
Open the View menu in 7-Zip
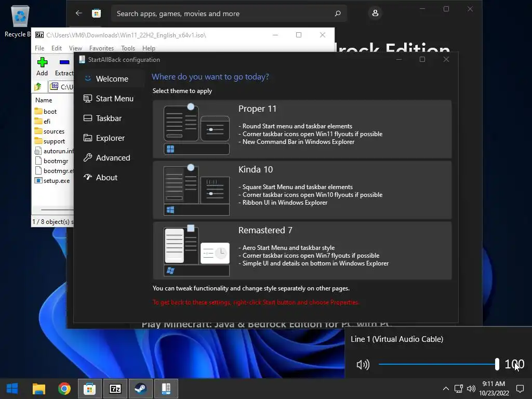(x=75, y=48)
